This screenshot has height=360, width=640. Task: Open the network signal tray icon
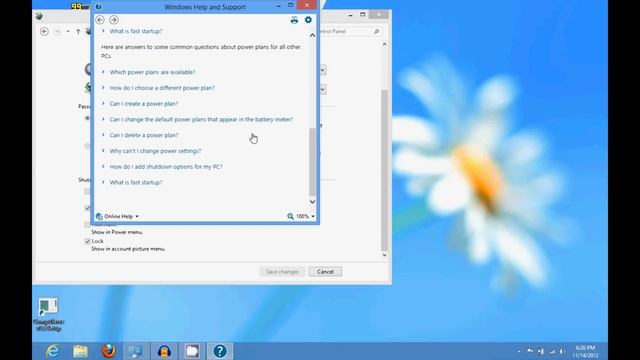coord(552,351)
